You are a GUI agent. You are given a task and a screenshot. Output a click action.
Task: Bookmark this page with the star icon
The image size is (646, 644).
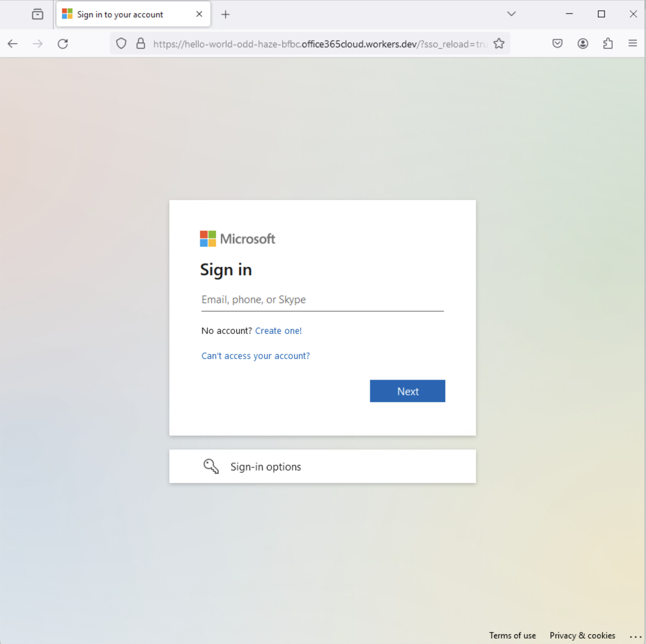[499, 44]
